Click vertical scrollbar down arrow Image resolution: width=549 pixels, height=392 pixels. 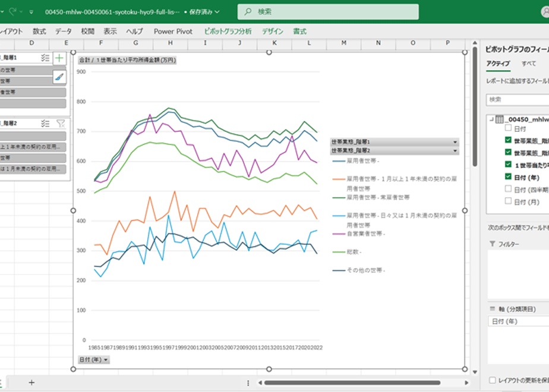(475, 372)
